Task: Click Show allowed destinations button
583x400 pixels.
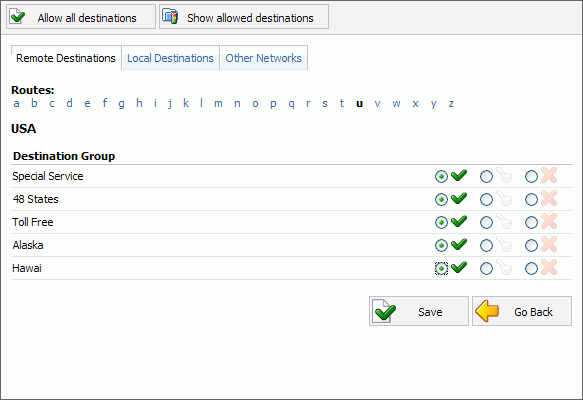Action: [244, 17]
